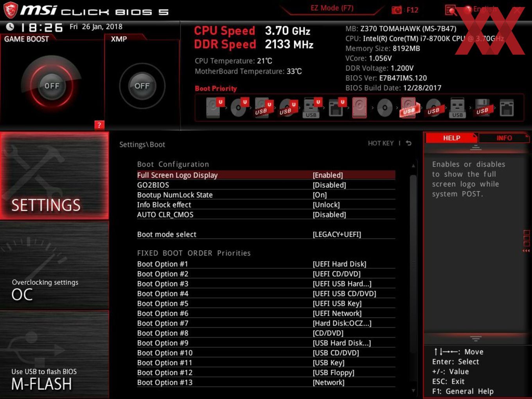The image size is (532, 399).
Task: Select the UEFI network boot priority icon
Action: pos(336,107)
